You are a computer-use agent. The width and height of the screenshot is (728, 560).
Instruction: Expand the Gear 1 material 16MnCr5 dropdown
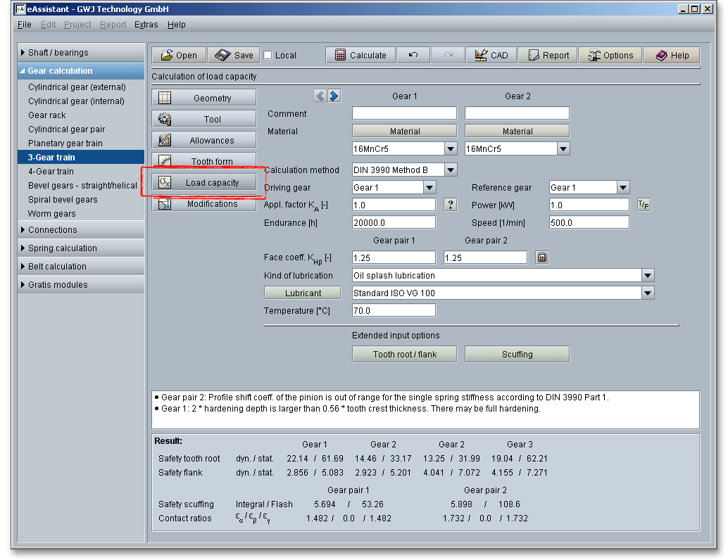tap(451, 149)
